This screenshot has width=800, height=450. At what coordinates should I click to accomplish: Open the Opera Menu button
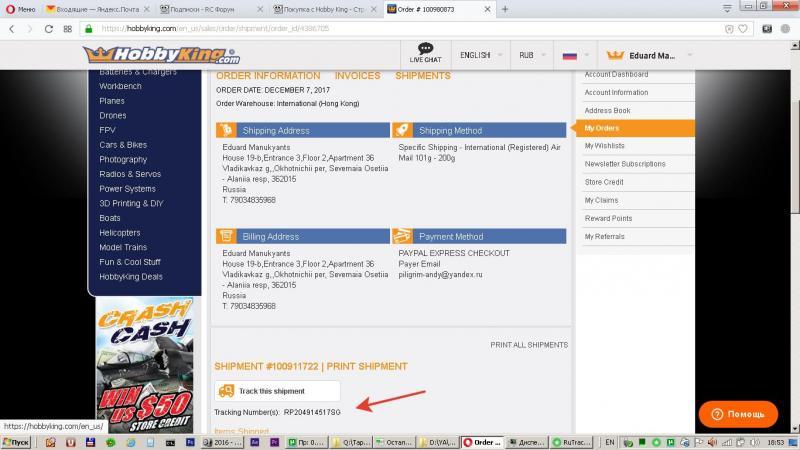tap(20, 8)
